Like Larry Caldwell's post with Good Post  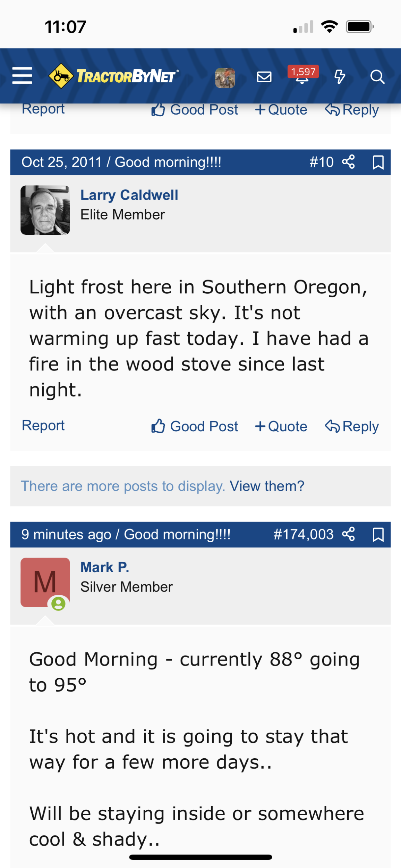(195, 426)
